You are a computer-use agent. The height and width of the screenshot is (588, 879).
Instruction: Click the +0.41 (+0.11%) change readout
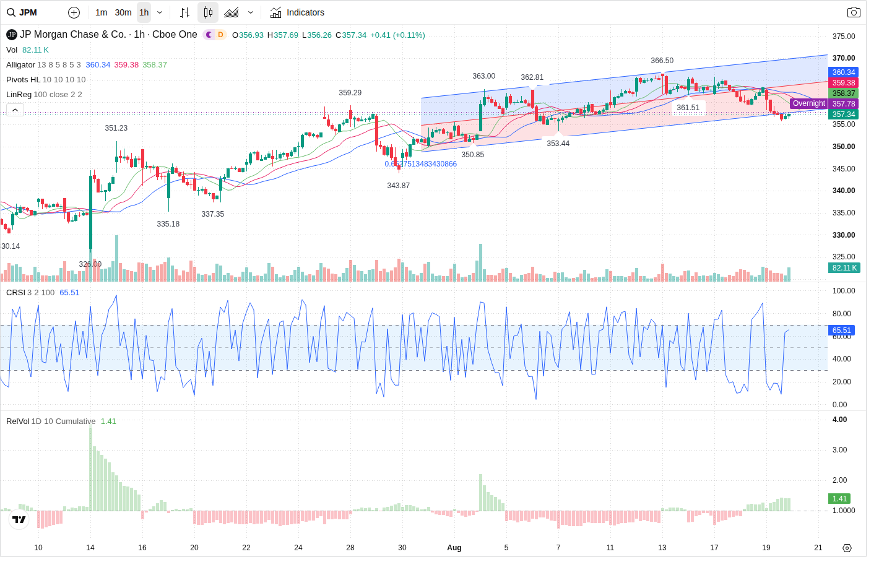pos(397,35)
